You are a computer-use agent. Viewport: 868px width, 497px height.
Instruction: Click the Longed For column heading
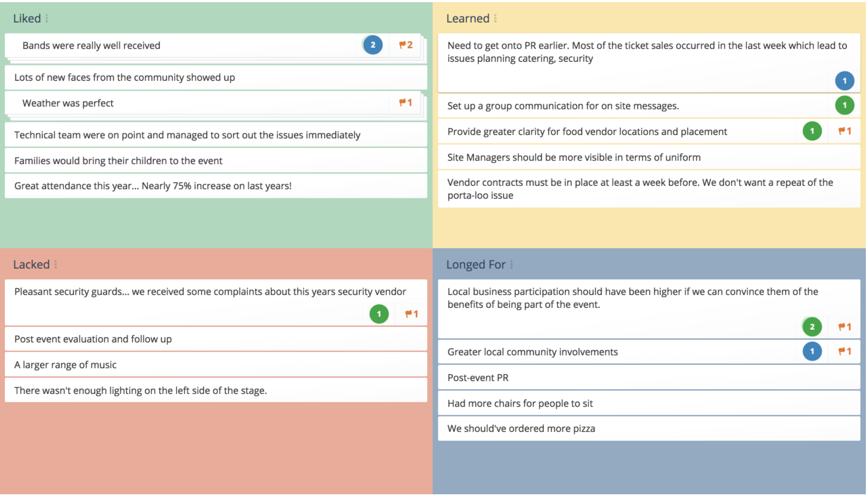click(475, 264)
